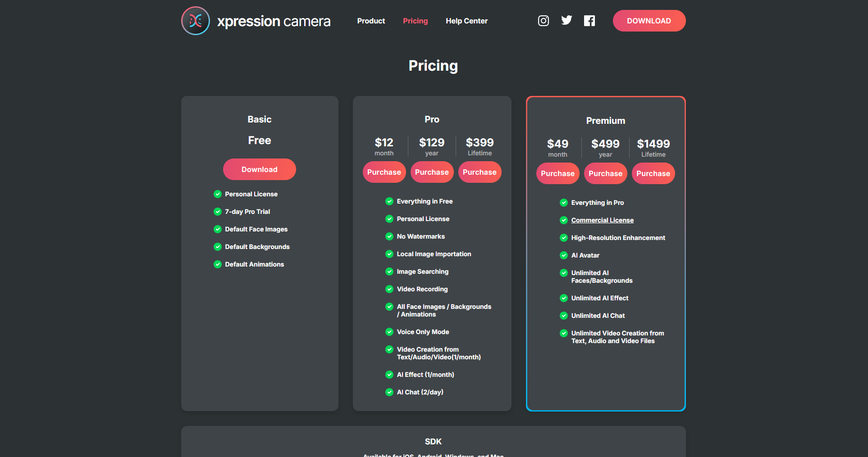Image resolution: width=868 pixels, height=457 pixels.
Task: Click the checkmark beside Personal License in Basic
Action: tap(218, 194)
